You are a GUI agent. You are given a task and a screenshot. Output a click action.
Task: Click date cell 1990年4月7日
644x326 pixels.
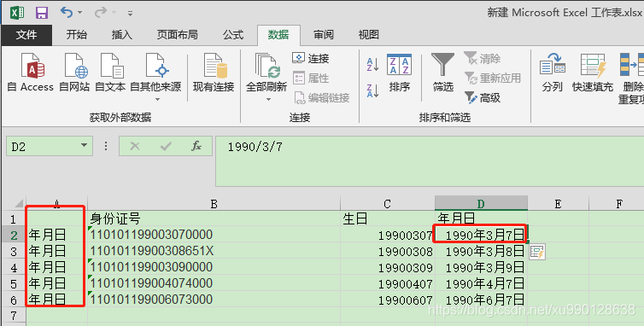pyautogui.click(x=481, y=283)
